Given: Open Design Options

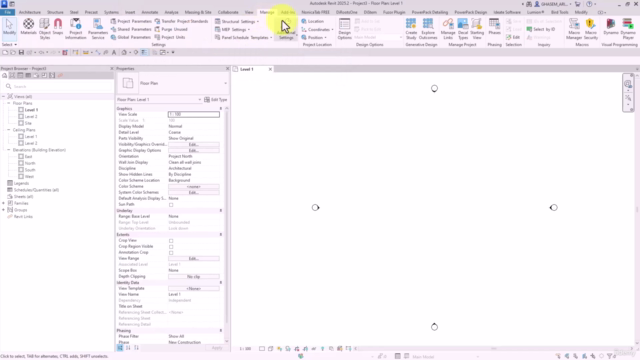Looking at the screenshot, I should [x=344, y=28].
